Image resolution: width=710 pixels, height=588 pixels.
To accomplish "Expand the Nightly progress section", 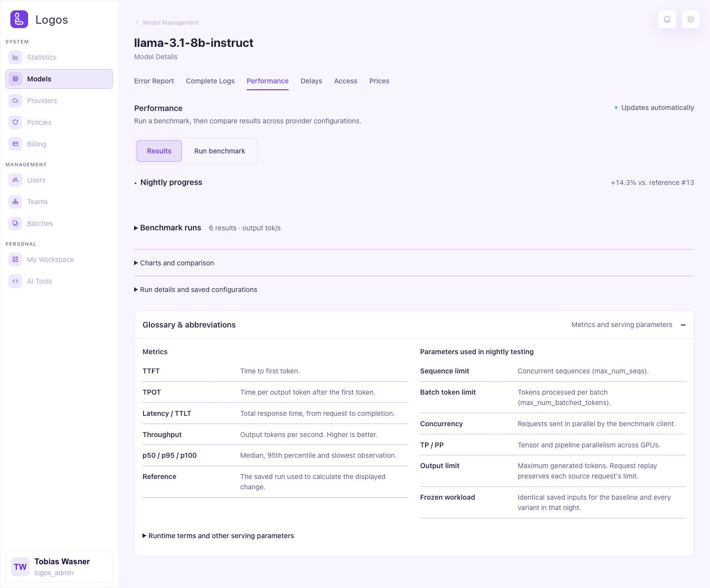I will pos(168,183).
